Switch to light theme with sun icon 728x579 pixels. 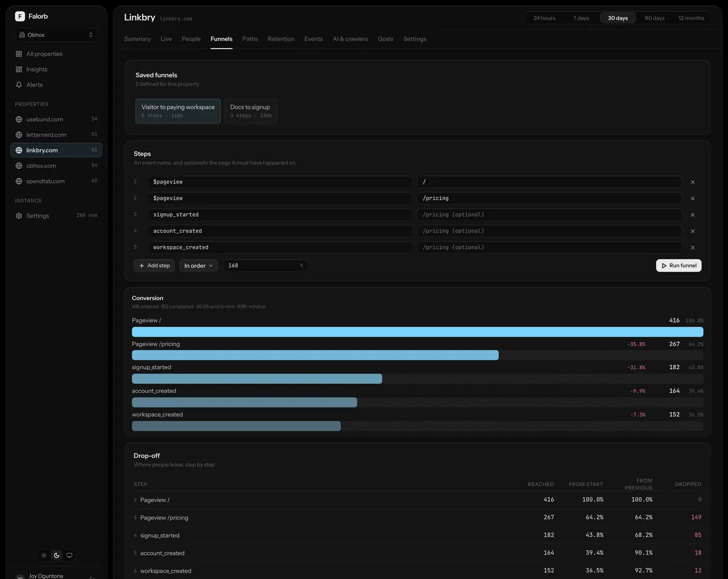(x=44, y=555)
